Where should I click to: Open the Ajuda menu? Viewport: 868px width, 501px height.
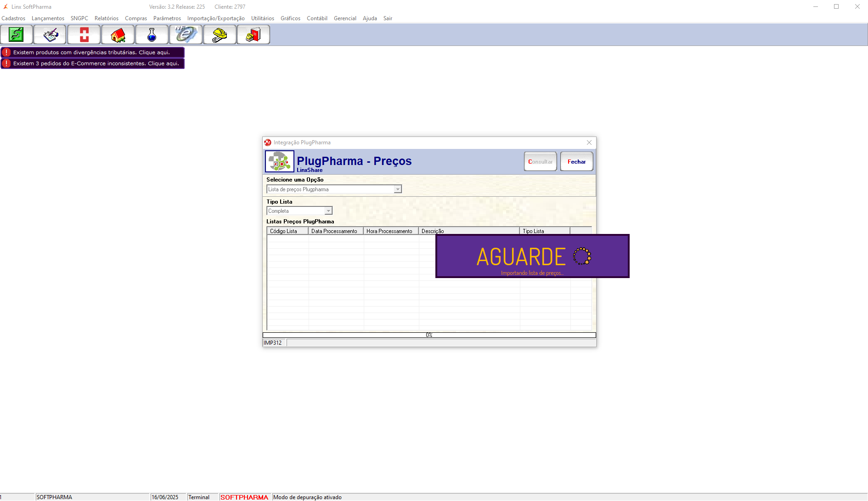pyautogui.click(x=370, y=18)
